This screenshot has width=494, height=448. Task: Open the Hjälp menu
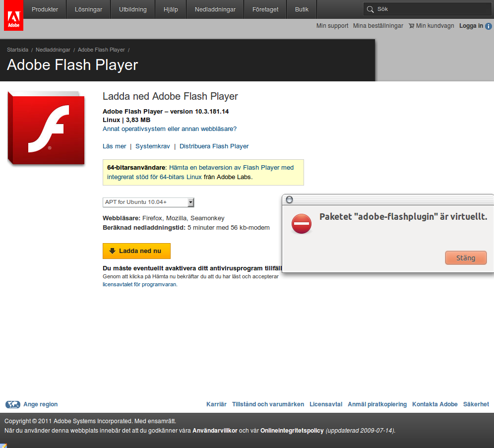[x=171, y=9]
